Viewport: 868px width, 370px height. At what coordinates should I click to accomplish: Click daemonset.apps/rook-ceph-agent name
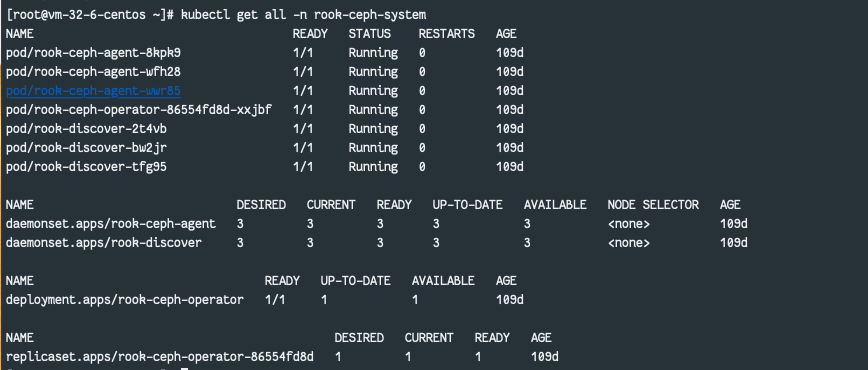111,224
